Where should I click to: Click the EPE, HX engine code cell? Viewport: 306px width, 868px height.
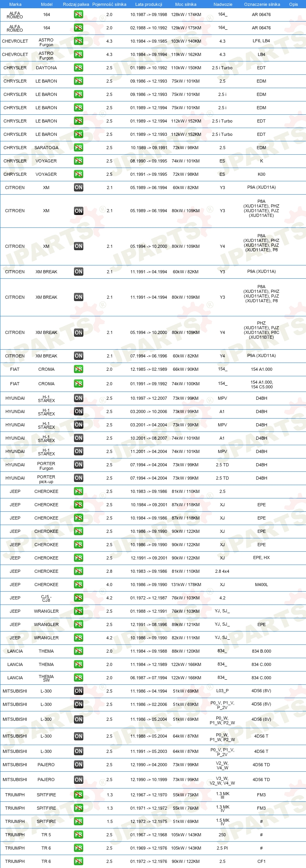pos(261,558)
